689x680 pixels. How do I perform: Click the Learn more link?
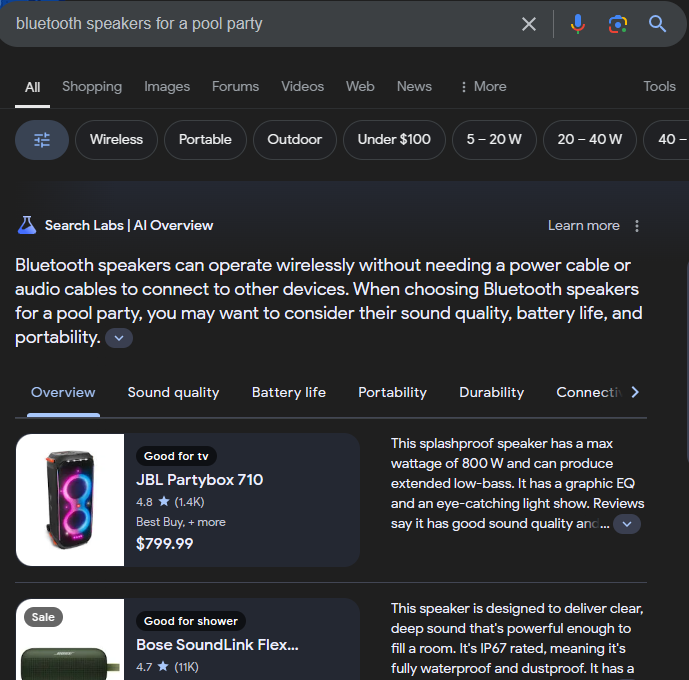click(584, 226)
